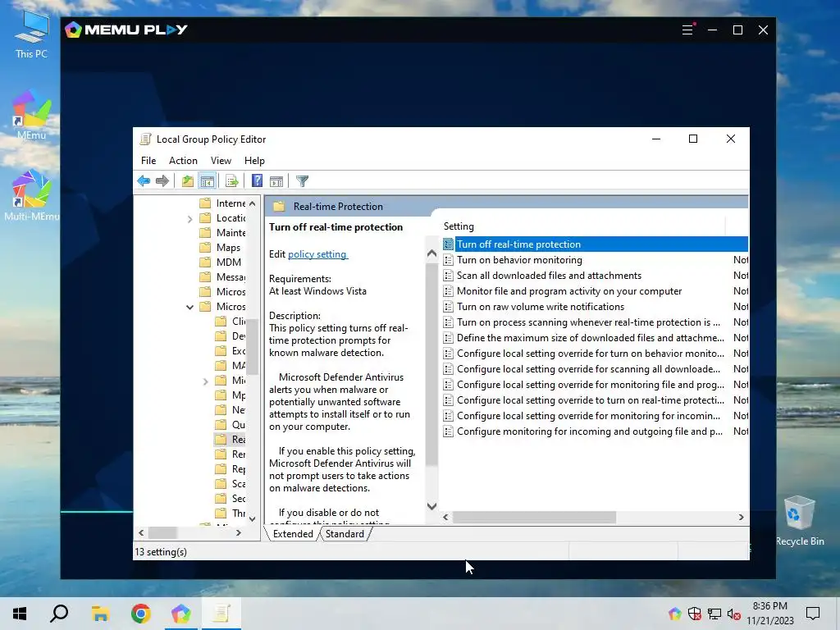Screen dimensions: 840x630
Task: Click Windows Security shield tray icon
Action: coord(694,614)
